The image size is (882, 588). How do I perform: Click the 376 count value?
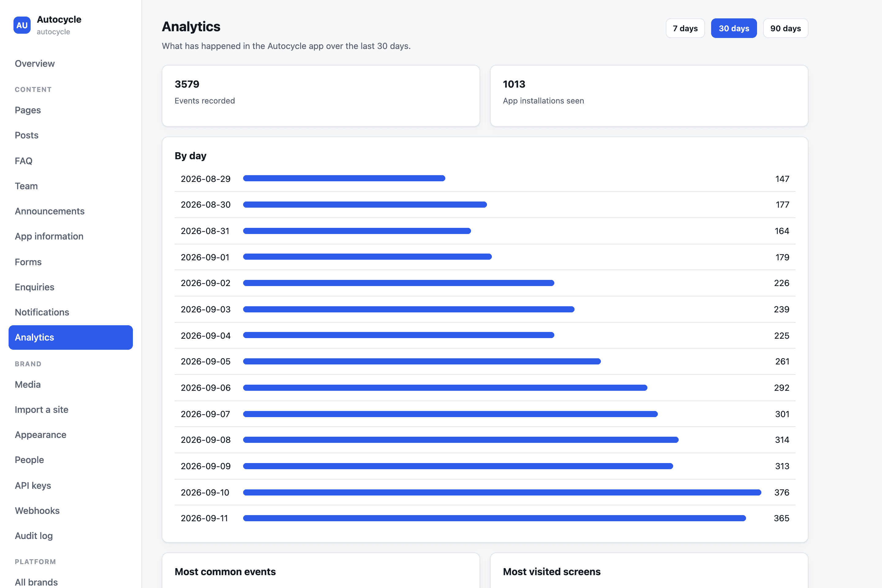click(782, 492)
